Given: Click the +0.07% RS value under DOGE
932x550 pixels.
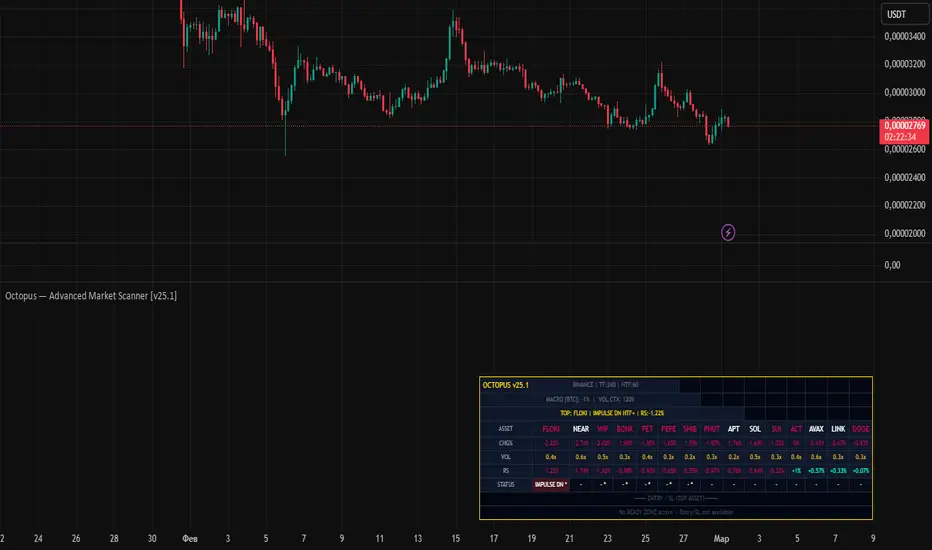Looking at the screenshot, I should tap(860, 470).
